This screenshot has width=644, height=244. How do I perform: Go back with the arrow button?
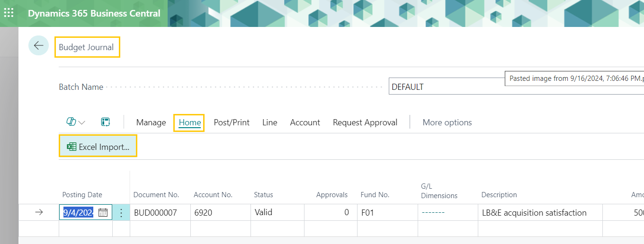point(38,46)
